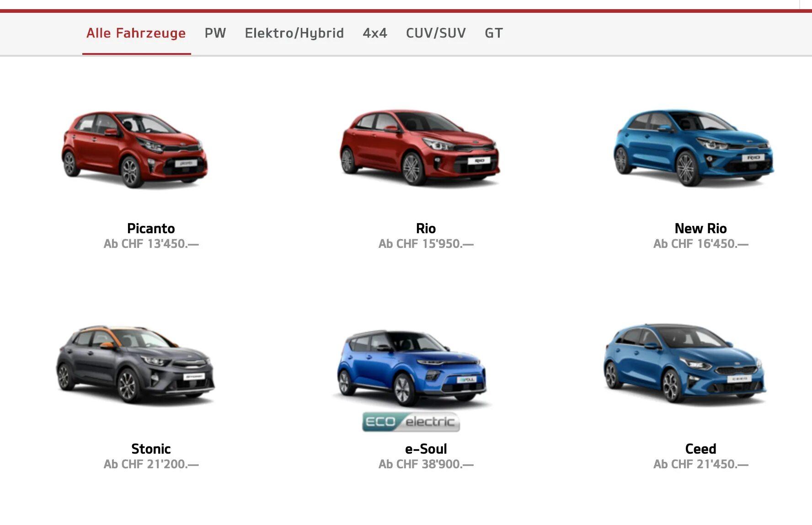The width and height of the screenshot is (812, 525).
Task: Open the GT models tab
Action: [493, 33]
